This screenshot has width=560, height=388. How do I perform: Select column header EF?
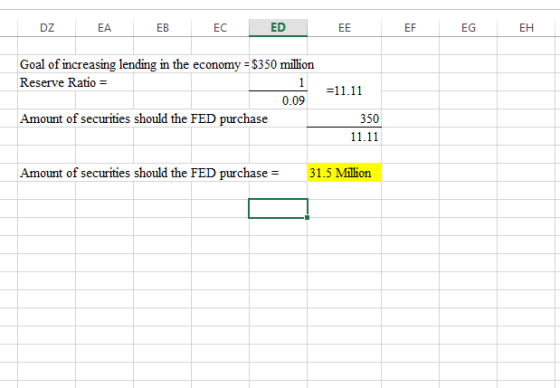410,28
